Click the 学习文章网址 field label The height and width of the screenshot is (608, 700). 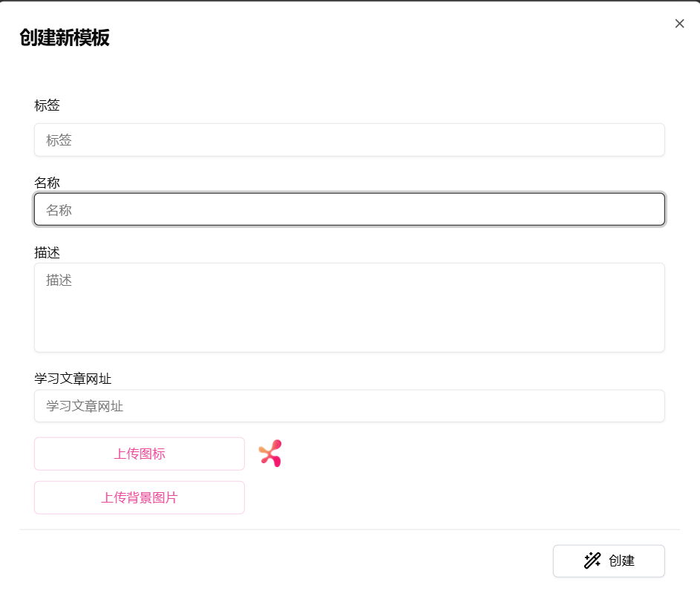[73, 379]
